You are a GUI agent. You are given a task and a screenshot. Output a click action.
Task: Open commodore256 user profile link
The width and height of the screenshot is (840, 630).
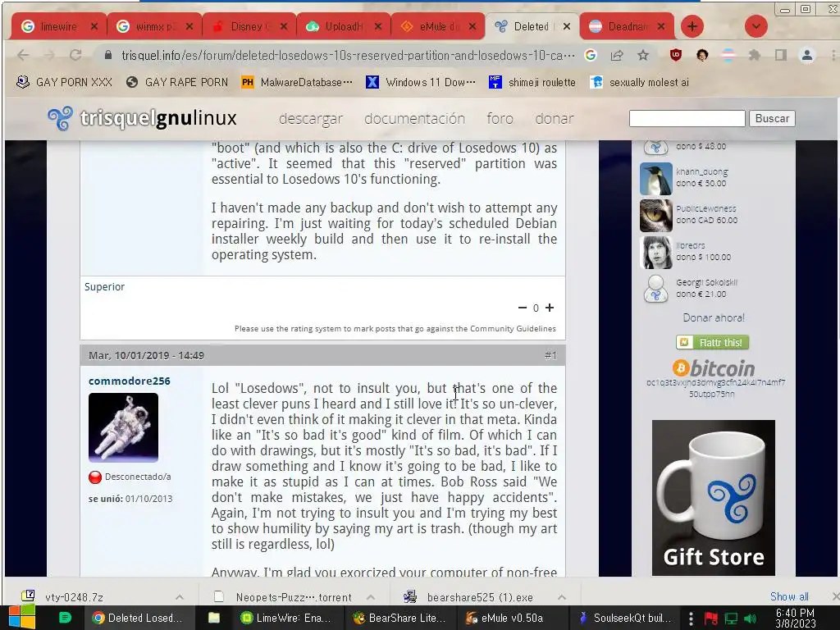pos(129,381)
